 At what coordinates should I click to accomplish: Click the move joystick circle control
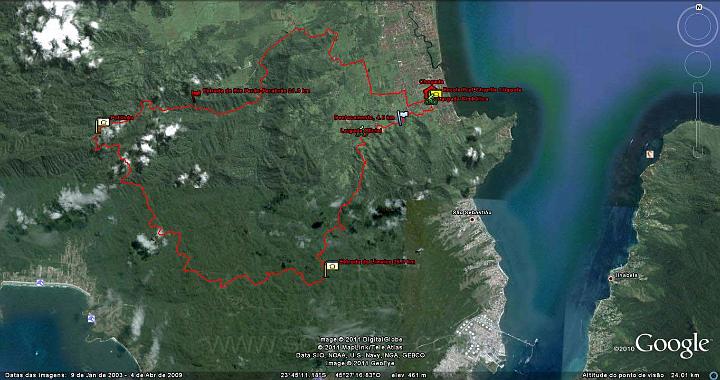pyautogui.click(x=698, y=64)
